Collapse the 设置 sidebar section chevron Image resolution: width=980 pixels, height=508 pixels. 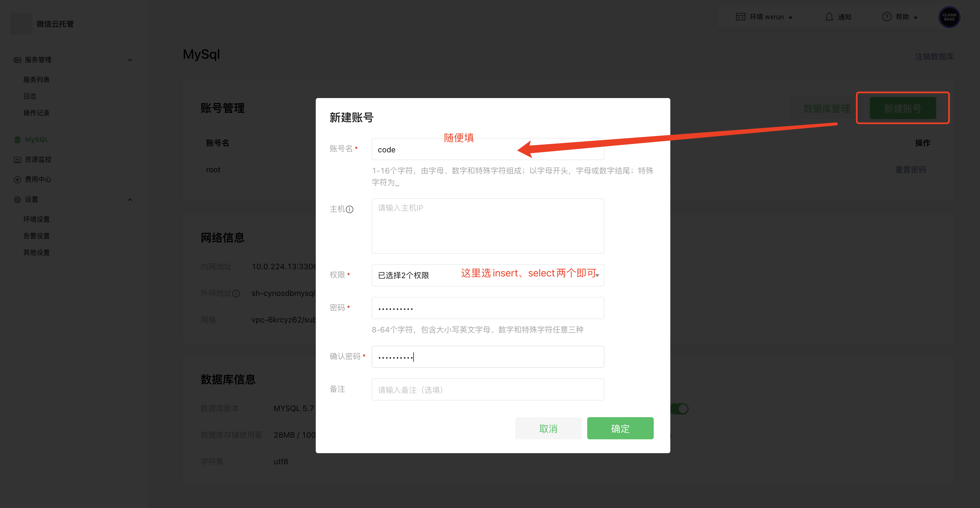130,200
